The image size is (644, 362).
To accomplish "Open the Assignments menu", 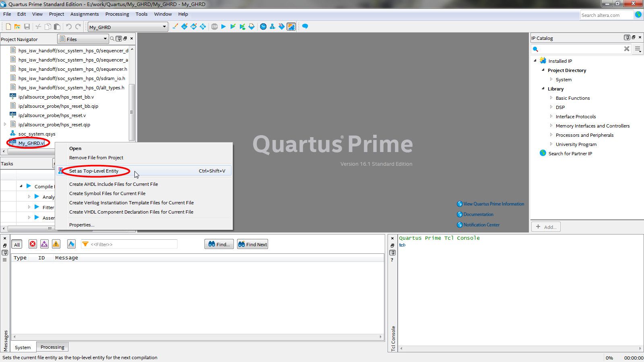I will [x=85, y=14].
